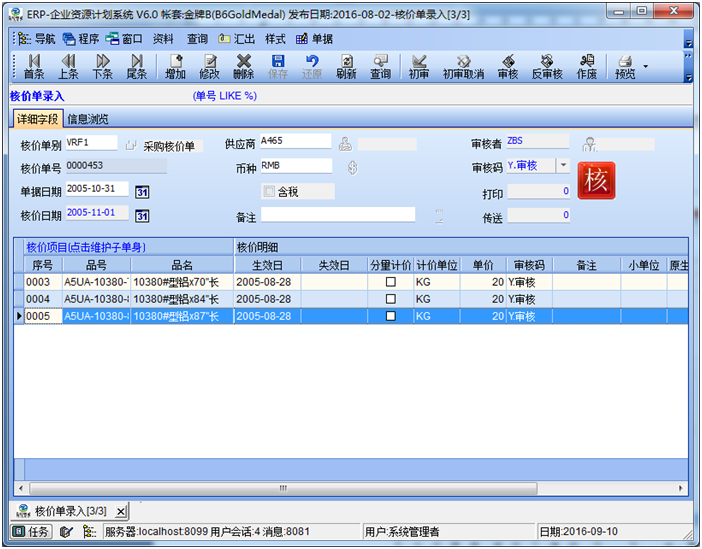Open reviewer lookup icon beside ZBS
This screenshot has width=702, height=549.
tap(589, 144)
